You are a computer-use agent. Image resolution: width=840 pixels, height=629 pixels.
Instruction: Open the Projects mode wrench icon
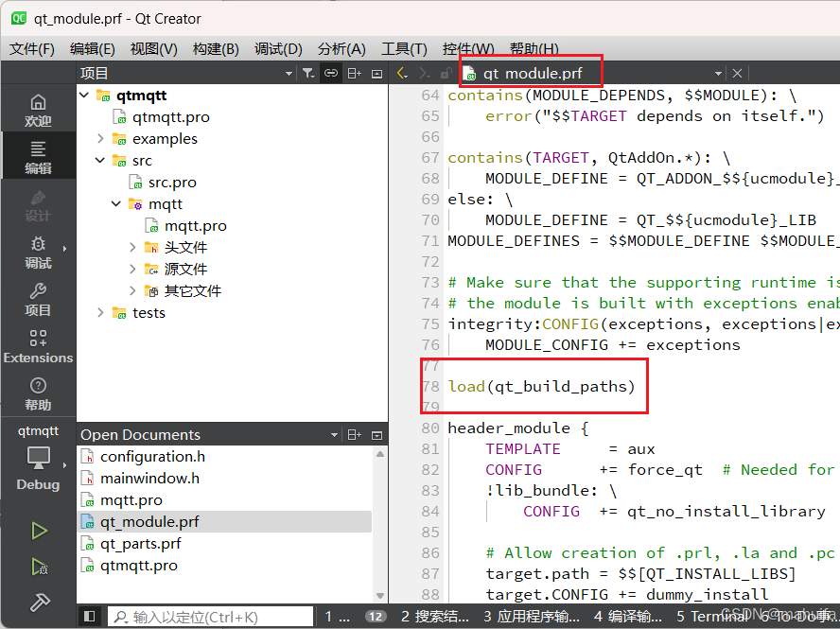tap(38, 300)
